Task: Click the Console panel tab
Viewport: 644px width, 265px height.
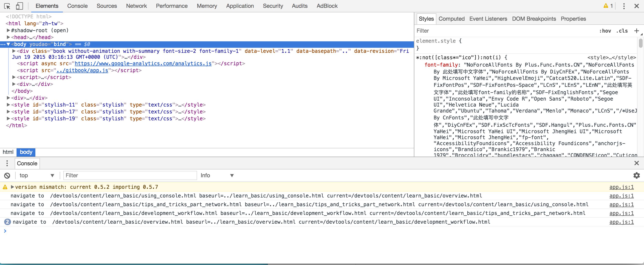Action: tap(27, 163)
